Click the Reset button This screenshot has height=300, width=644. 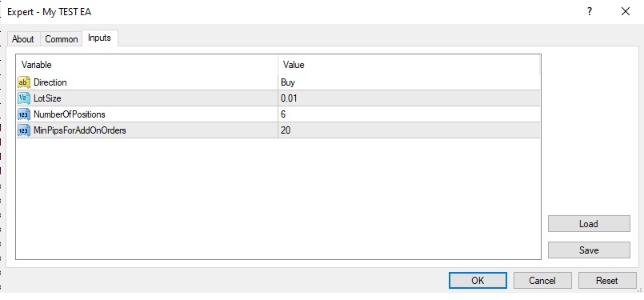coord(607,281)
